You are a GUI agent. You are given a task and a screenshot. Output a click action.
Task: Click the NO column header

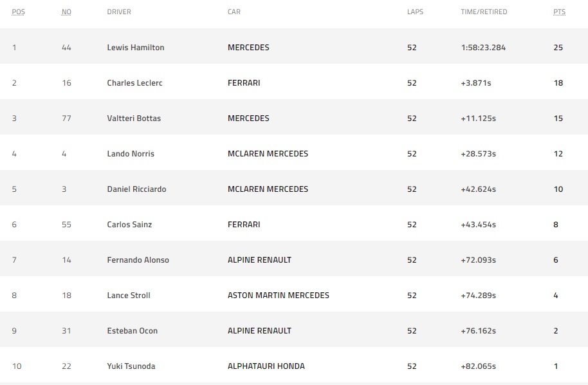[x=66, y=12]
